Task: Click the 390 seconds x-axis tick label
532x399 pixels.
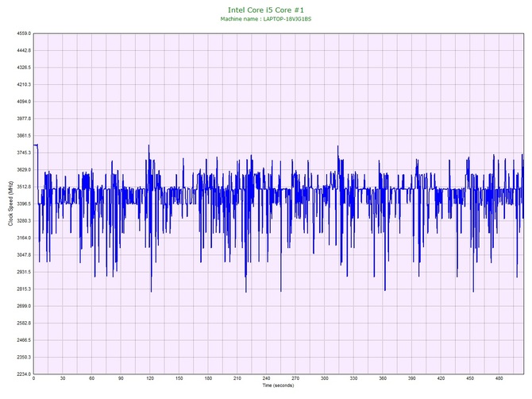Action: tap(412, 378)
